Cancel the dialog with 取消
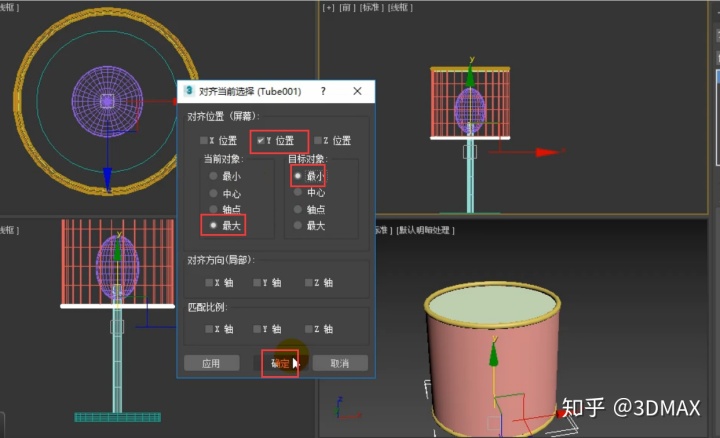Image resolution: width=720 pixels, height=438 pixels. [340, 363]
